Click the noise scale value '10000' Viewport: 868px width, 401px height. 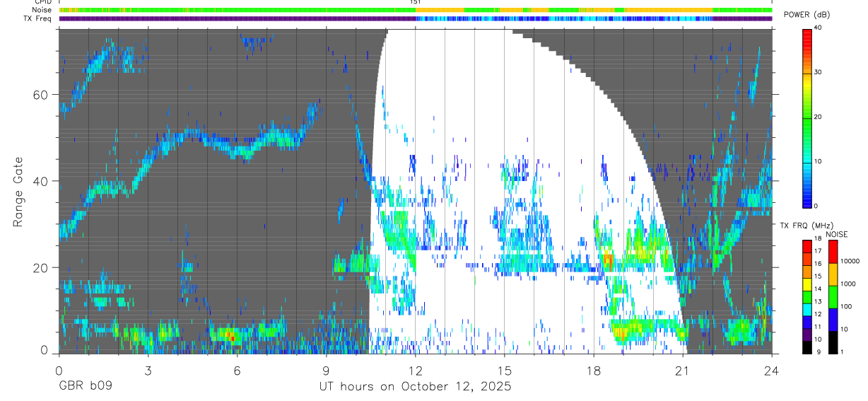point(850,261)
